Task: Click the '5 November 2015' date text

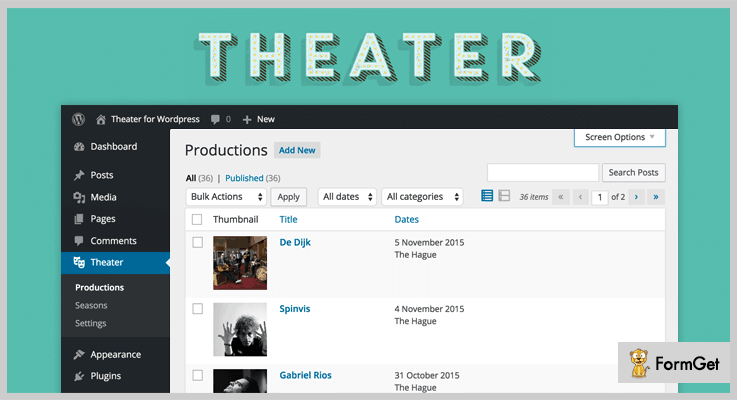Action: pyautogui.click(x=429, y=243)
